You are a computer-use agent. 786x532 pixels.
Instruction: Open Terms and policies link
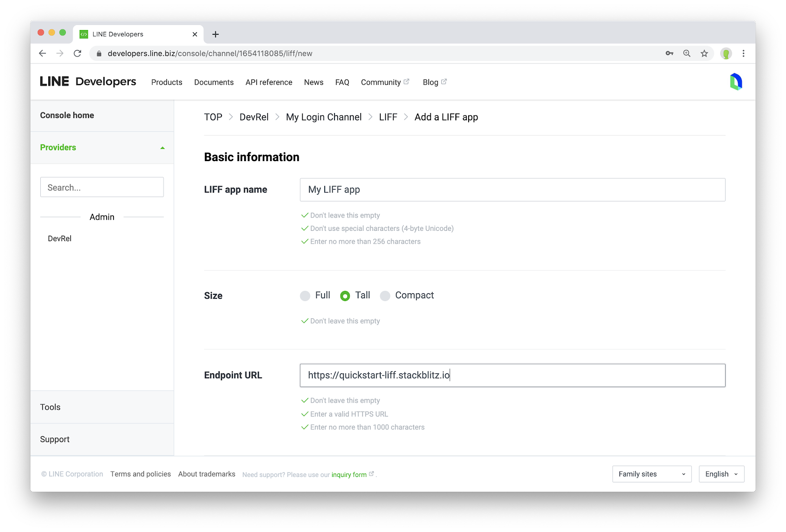click(140, 474)
